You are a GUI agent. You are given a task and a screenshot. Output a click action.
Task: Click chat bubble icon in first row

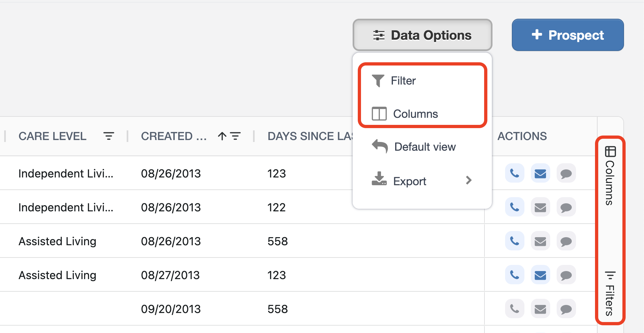point(566,174)
